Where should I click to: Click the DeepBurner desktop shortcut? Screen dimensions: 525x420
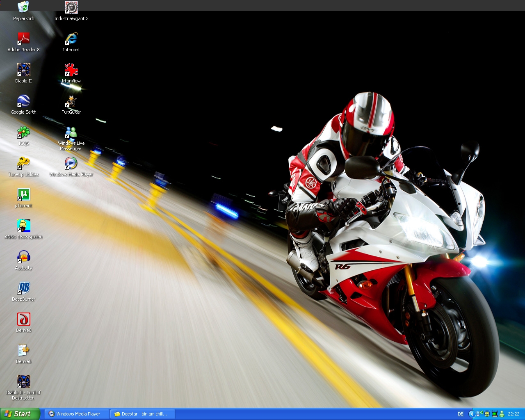(23, 288)
